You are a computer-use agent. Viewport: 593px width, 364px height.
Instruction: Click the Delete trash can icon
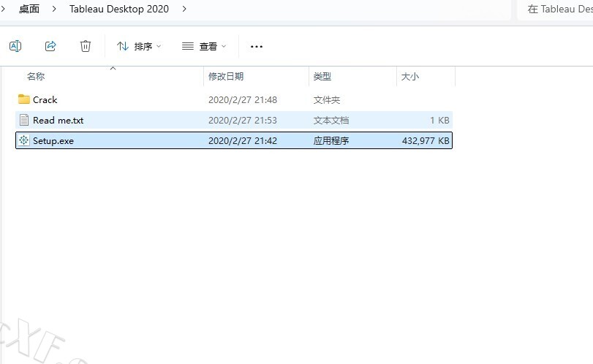(86, 46)
